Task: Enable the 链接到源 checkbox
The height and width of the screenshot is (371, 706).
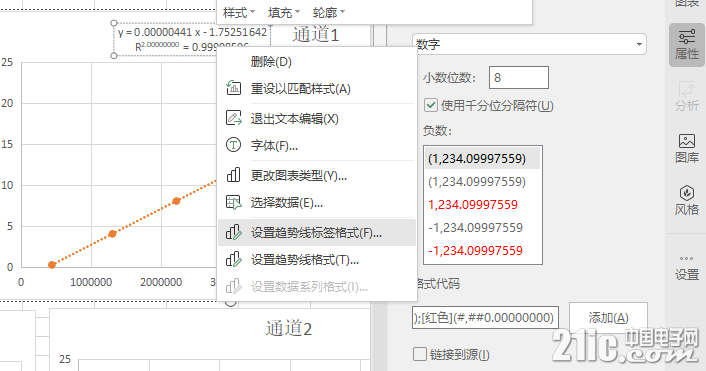Action: (x=420, y=354)
